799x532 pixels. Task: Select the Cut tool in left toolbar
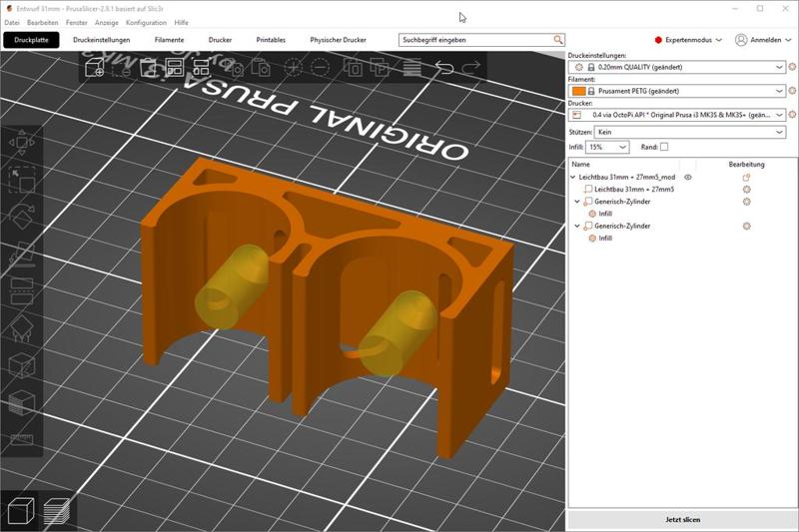tap(21, 290)
